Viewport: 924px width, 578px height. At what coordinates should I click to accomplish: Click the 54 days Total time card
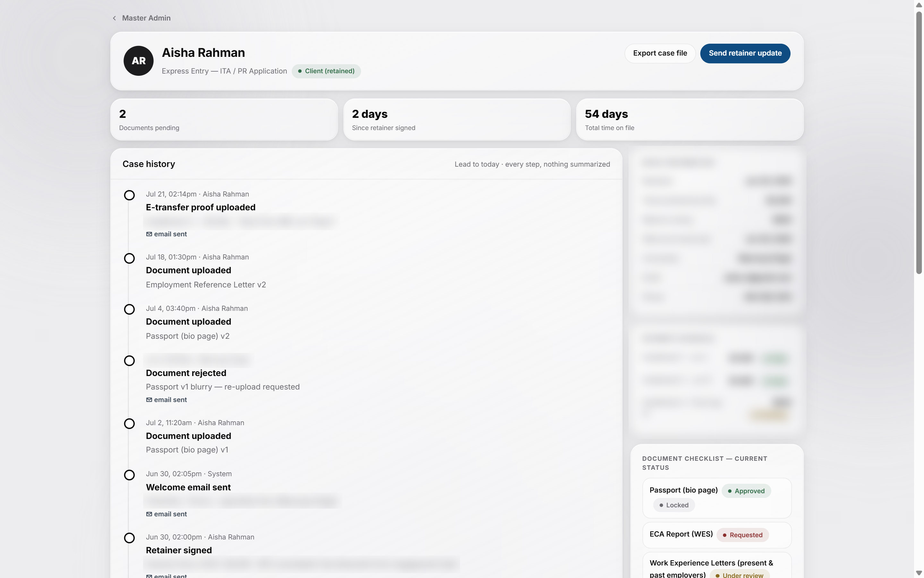689,120
